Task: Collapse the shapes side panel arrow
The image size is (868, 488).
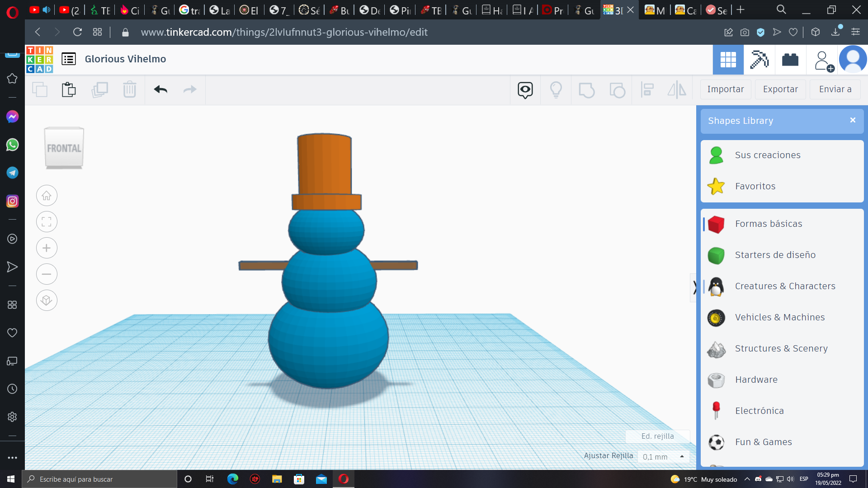Action: (x=694, y=287)
